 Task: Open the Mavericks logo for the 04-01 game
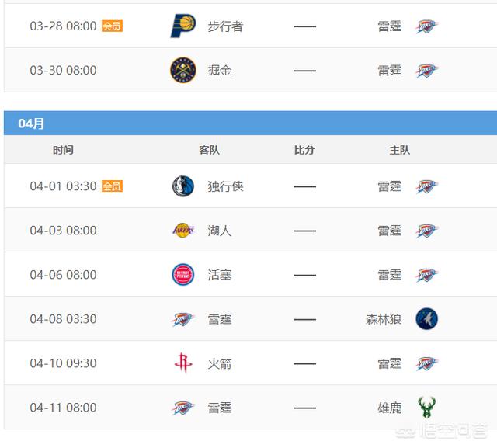(183, 186)
